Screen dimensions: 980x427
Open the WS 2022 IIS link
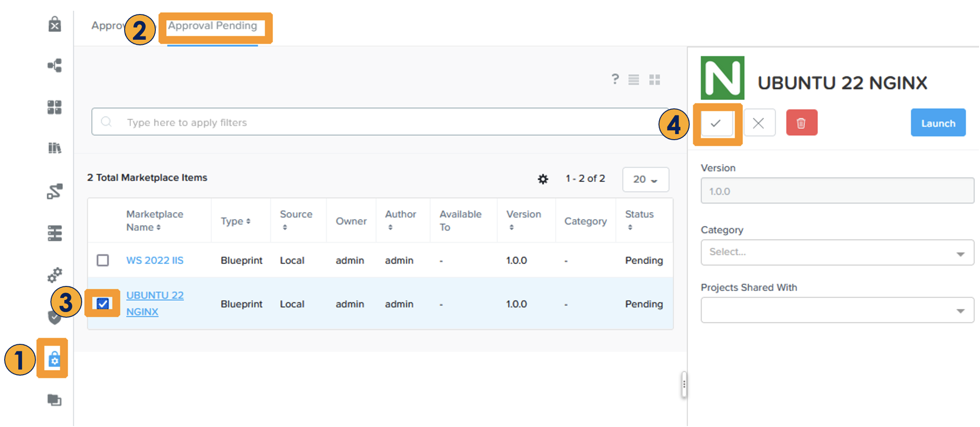154,260
